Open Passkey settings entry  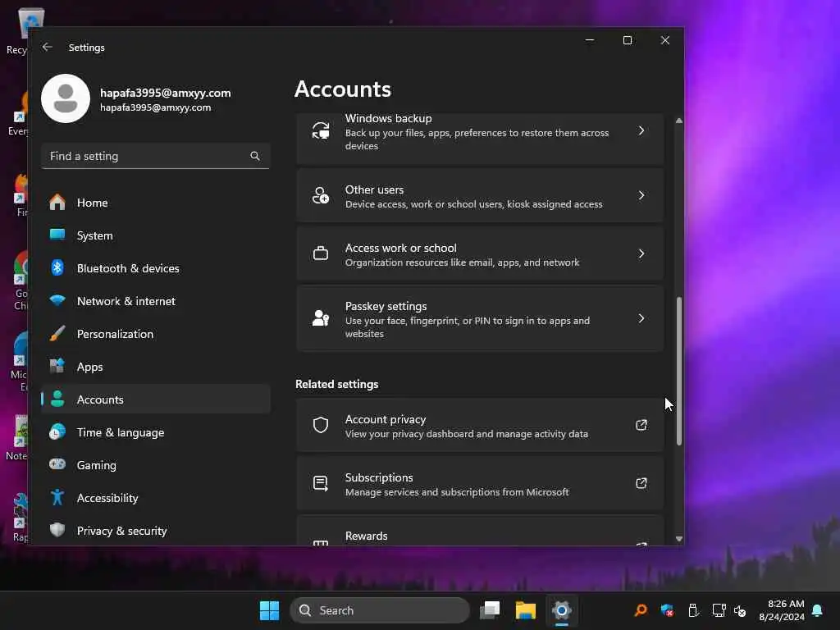click(479, 318)
